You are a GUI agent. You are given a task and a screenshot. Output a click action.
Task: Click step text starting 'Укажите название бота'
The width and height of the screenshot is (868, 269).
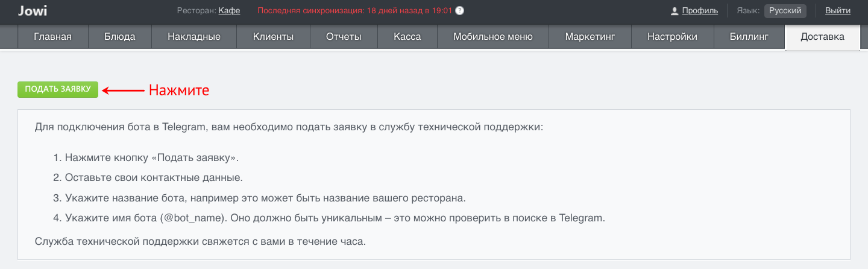(266, 198)
